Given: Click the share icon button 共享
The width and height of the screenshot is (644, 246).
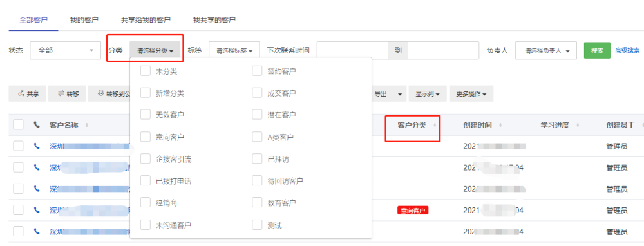Looking at the screenshot, I should pos(28,93).
